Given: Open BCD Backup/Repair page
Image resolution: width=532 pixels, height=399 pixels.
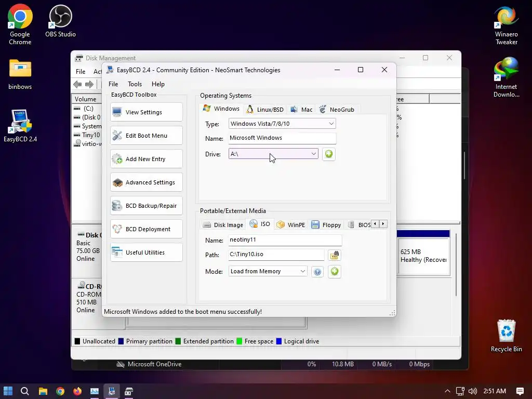Looking at the screenshot, I should point(146,206).
